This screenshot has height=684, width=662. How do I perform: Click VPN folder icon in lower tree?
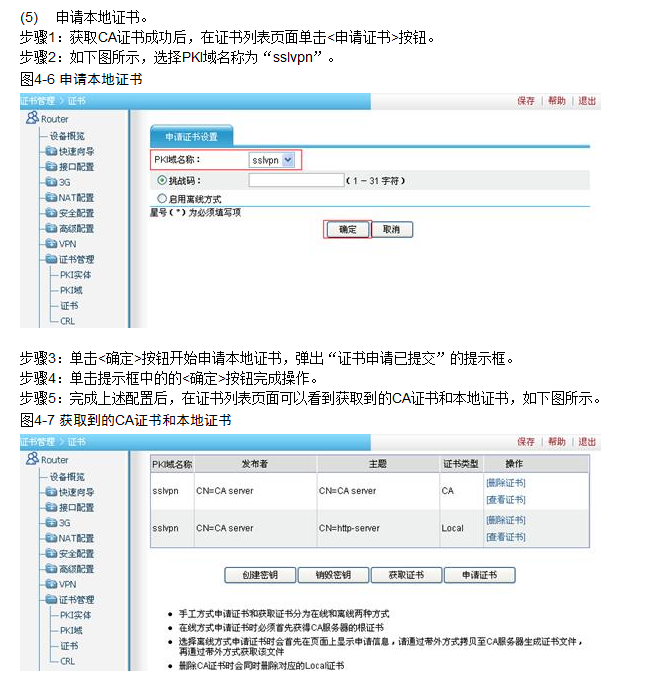click(51, 584)
